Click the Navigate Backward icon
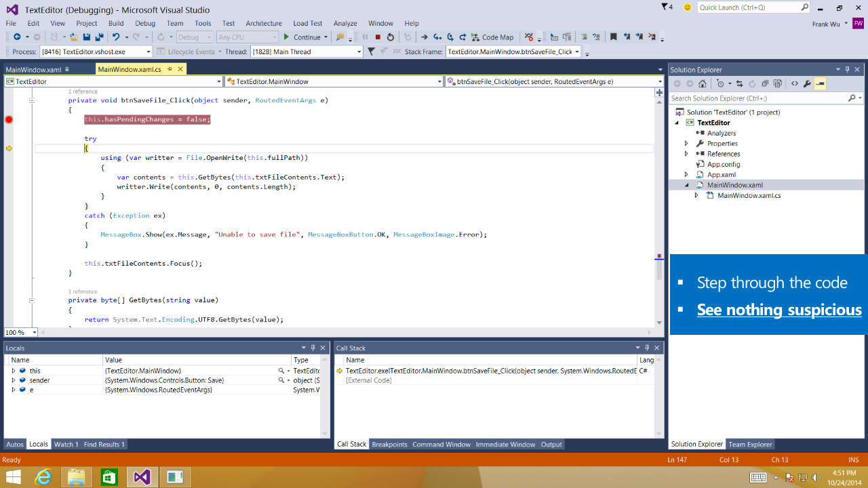The width and height of the screenshot is (868, 488). coord(17,37)
